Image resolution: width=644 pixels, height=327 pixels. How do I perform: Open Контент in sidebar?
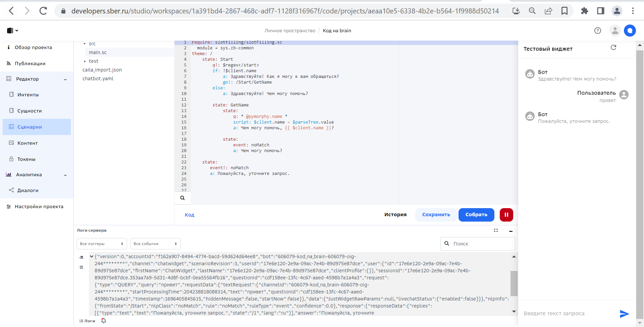(x=28, y=143)
